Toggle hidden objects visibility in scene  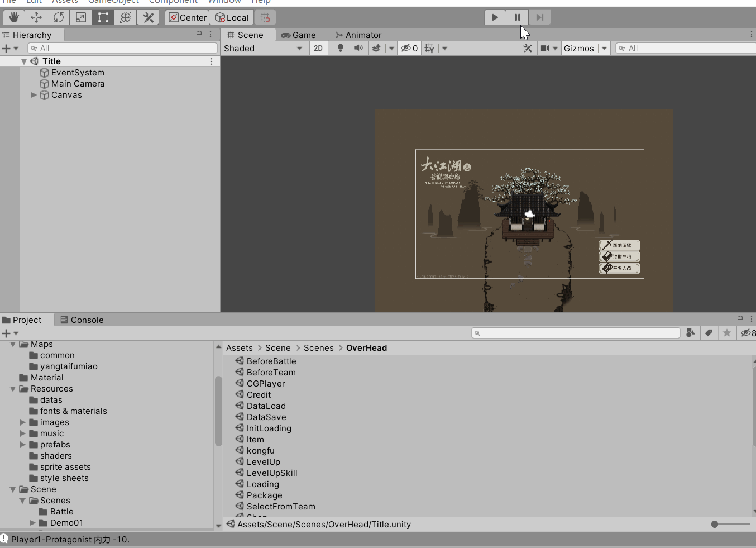pos(409,48)
